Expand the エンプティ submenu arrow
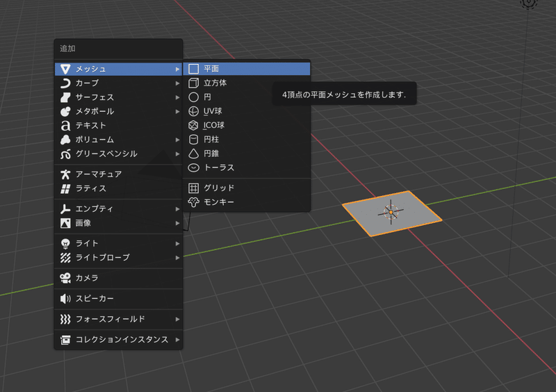 click(x=177, y=209)
